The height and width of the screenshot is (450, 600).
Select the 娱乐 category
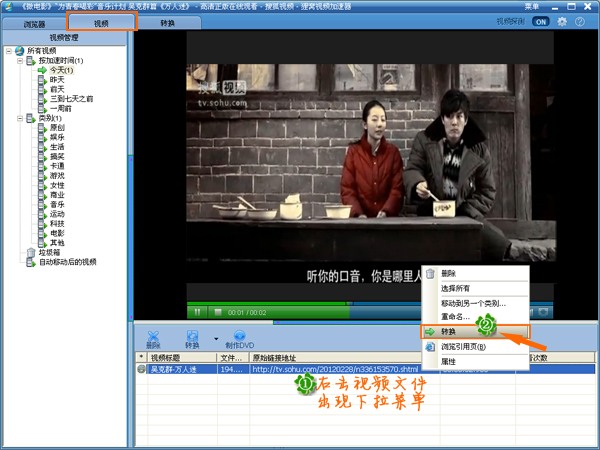[x=57, y=137]
